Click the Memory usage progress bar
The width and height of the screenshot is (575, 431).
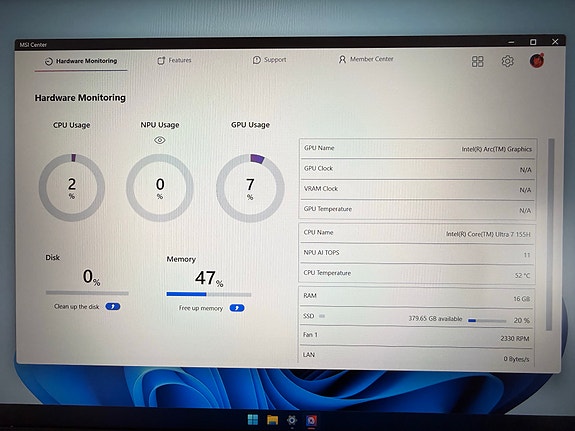point(209,294)
